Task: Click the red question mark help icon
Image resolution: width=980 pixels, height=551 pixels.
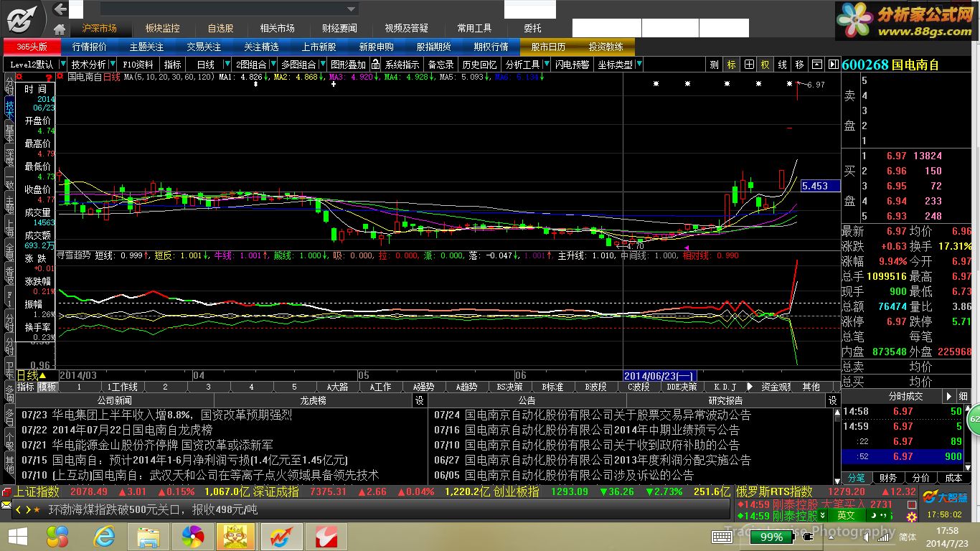Action: 50,77
